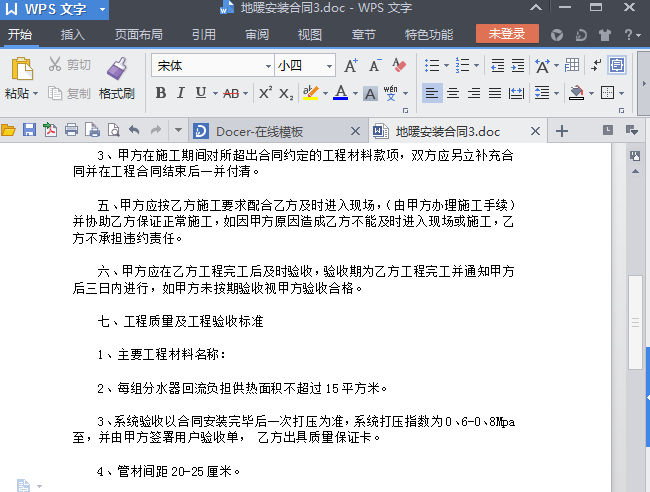This screenshot has height=492, width=650.
Task: Click the blue font color A swatch
Action: pos(340,93)
